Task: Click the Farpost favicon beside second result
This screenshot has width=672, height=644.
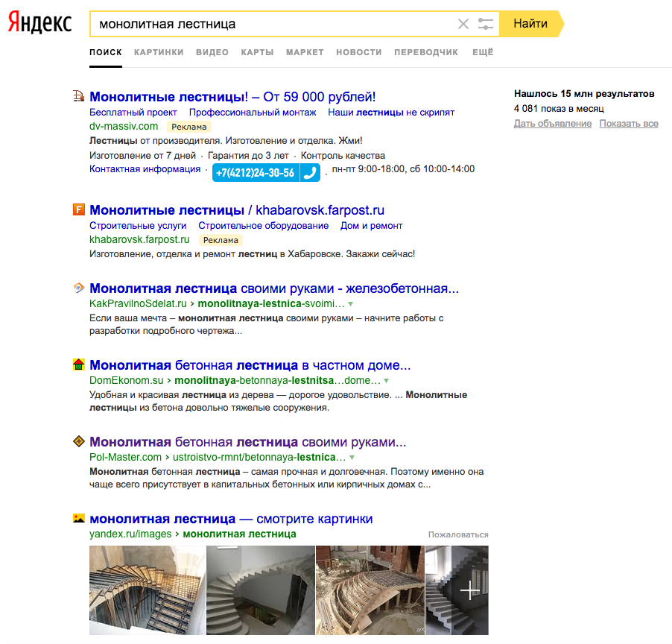Action: click(78, 210)
